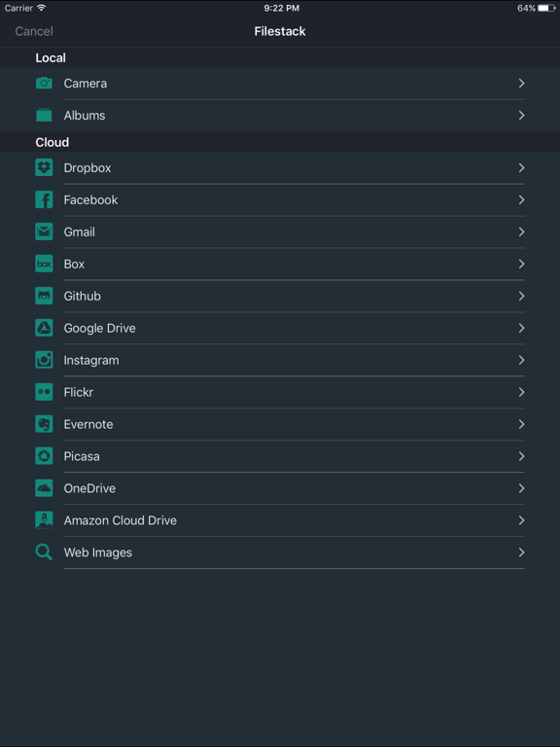Viewport: 560px width, 747px height.
Task: Tap the Github text label
Action: pos(82,296)
